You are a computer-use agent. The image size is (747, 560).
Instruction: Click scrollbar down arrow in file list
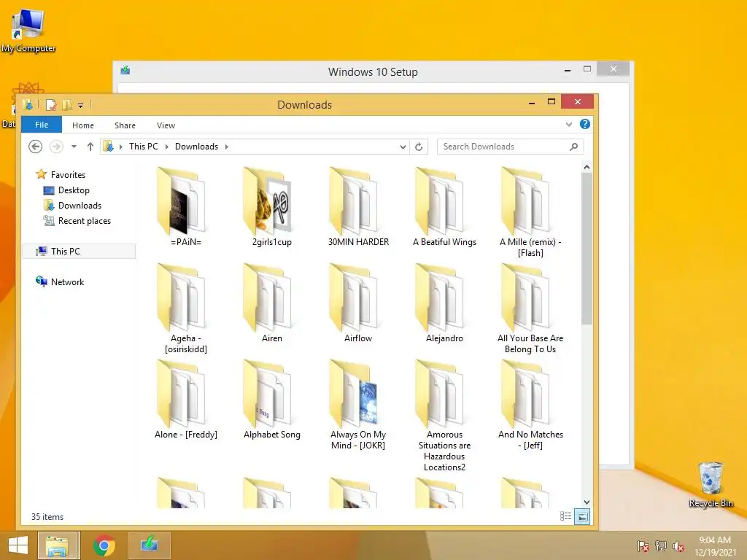587,502
